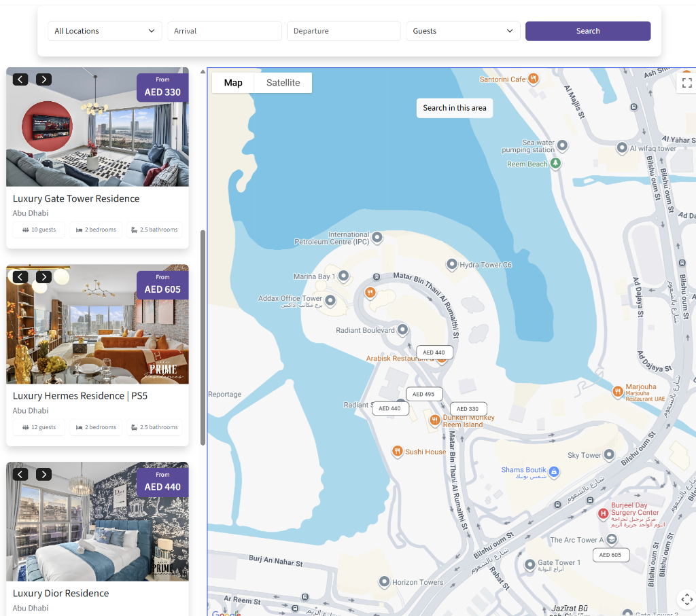The image size is (696, 616).
Task: Click the AED 605 map price marker
Action: click(x=611, y=555)
